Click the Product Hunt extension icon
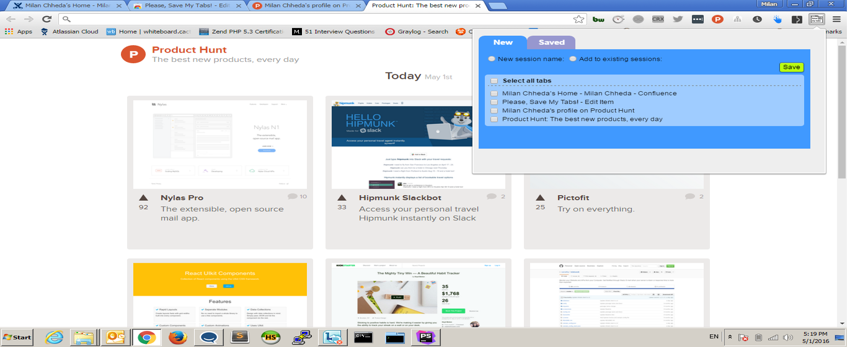868x347 pixels. (717, 19)
